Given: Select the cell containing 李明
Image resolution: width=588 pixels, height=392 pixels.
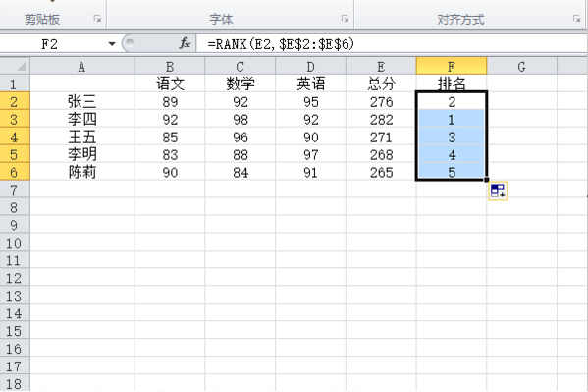Looking at the screenshot, I should point(82,154).
